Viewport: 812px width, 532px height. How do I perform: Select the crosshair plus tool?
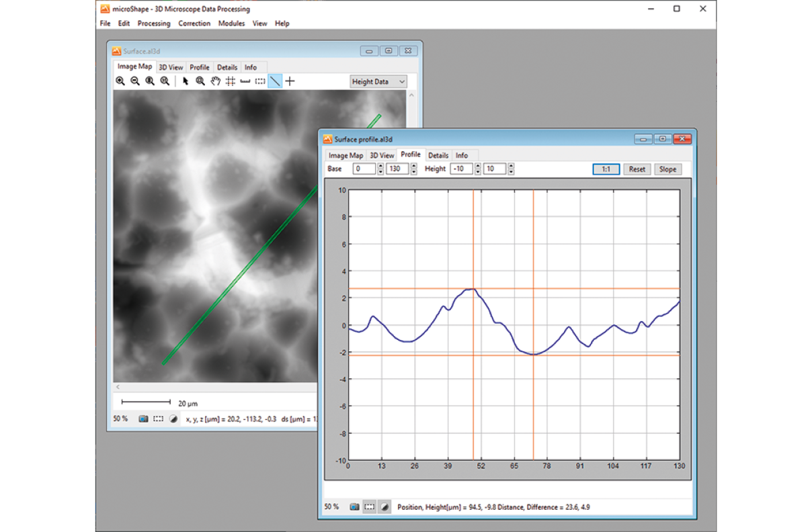click(290, 81)
